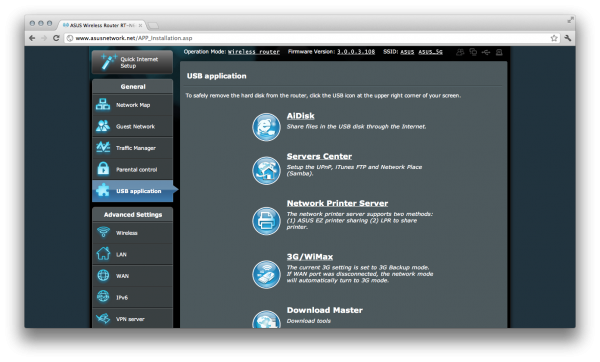Click the ASUS SSID link

407,52
